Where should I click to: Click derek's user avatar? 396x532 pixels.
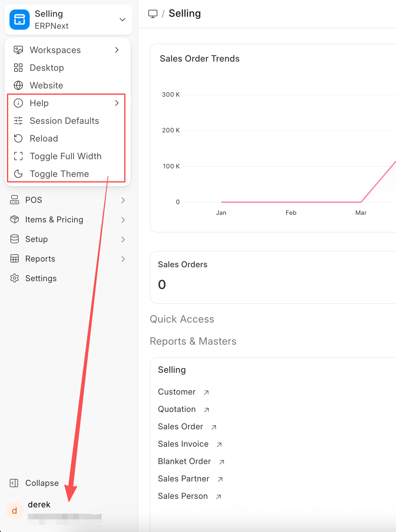point(15,511)
